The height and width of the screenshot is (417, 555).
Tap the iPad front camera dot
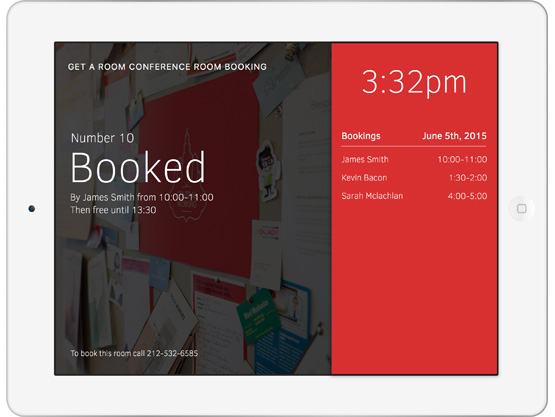[x=32, y=208]
